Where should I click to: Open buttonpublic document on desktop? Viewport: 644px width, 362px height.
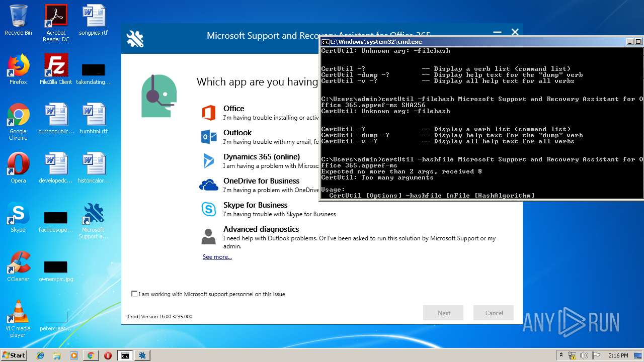56,119
